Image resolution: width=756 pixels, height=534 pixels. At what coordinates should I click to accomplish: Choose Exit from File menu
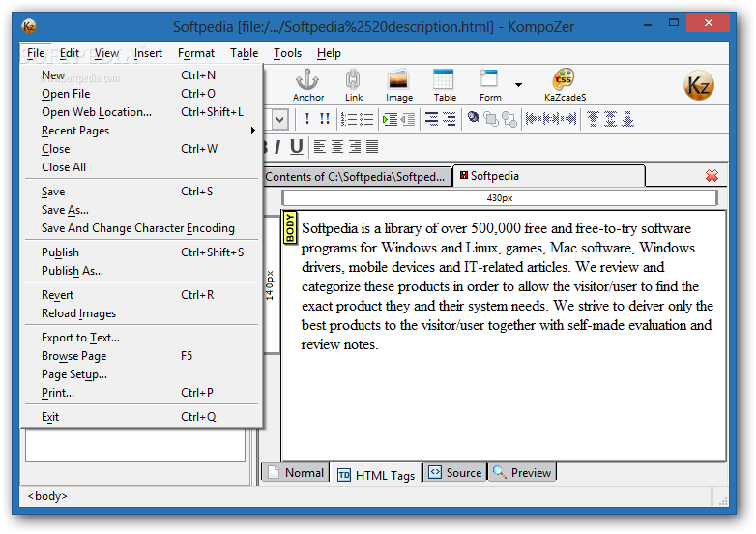[142, 416]
